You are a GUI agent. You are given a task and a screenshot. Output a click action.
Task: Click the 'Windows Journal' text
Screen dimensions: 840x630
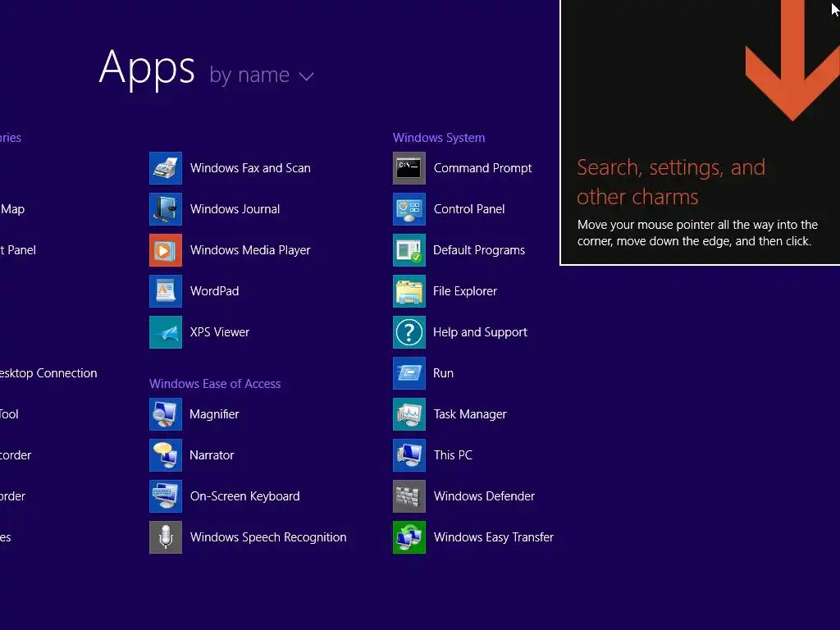[x=235, y=209]
